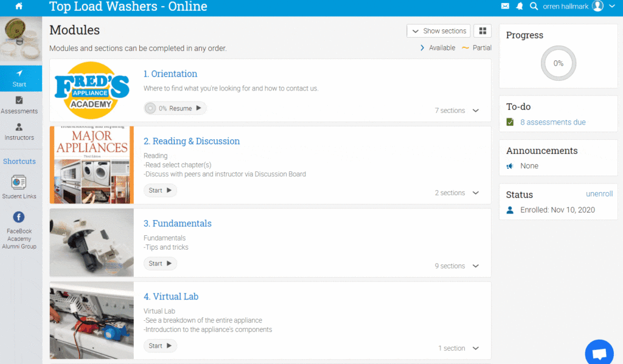Open the 8 assessments due link

(x=552, y=122)
